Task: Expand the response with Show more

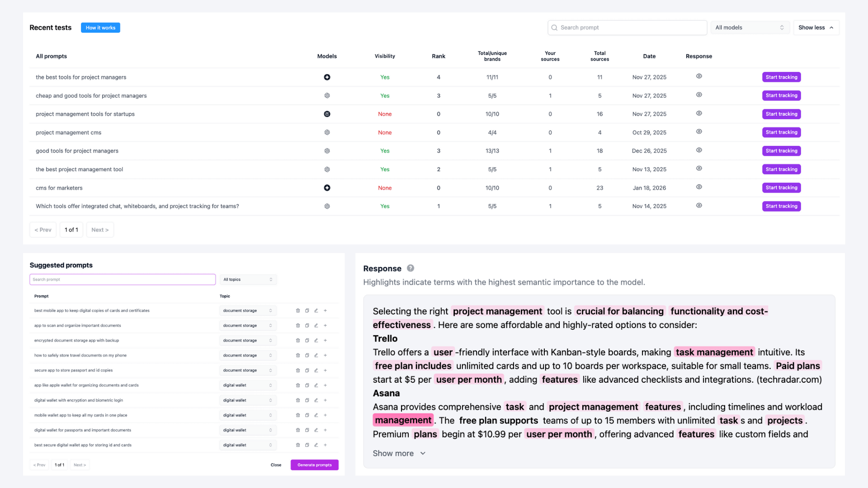Action: coord(399,453)
